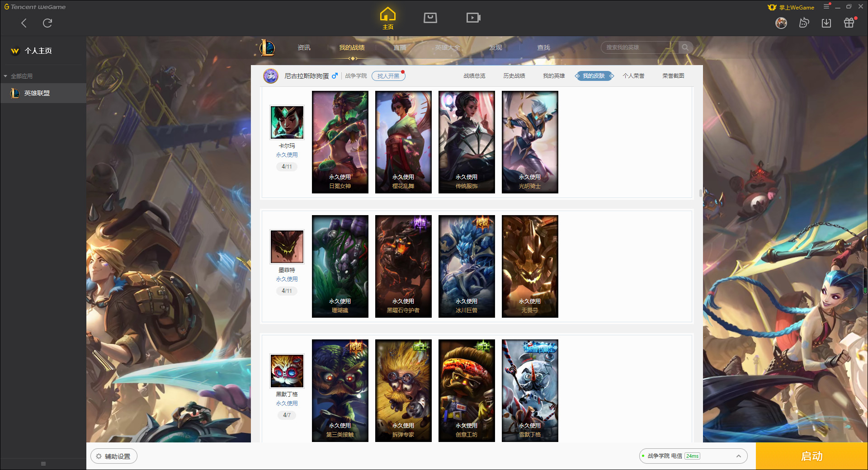Screen dimensions: 868x470
Task: Expand the 战争学院 电信 server dropdown
Action: coord(693,456)
